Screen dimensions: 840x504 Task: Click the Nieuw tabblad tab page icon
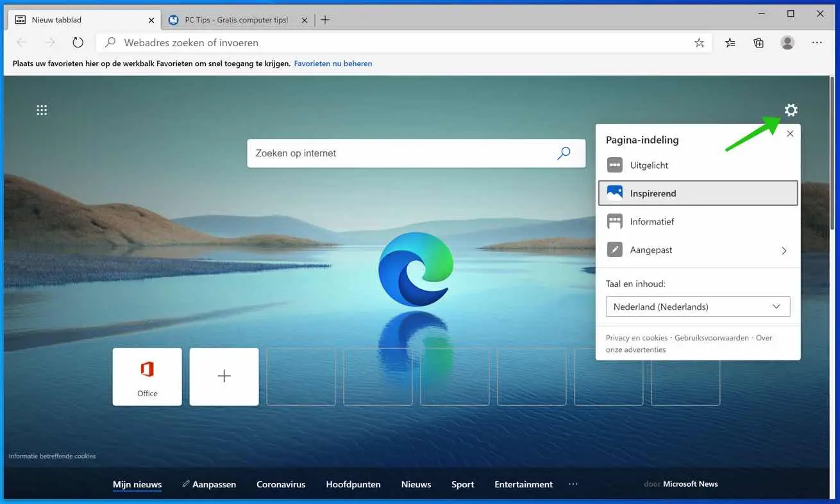pyautogui.click(x=20, y=20)
